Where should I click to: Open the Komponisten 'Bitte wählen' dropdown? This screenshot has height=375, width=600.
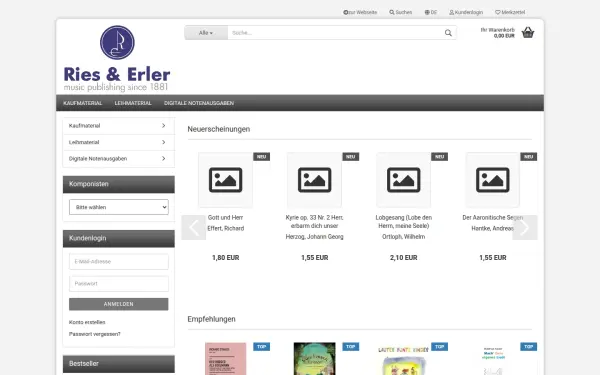coord(119,207)
